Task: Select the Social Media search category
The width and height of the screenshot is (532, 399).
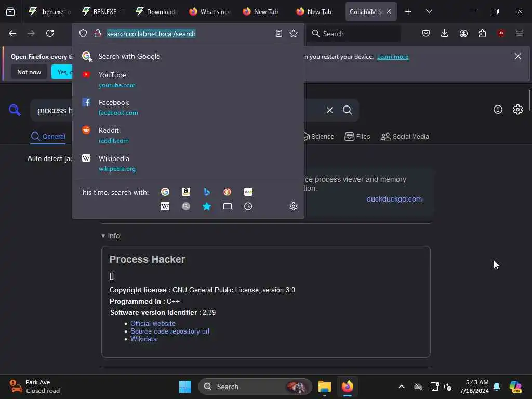Action: tap(405, 137)
